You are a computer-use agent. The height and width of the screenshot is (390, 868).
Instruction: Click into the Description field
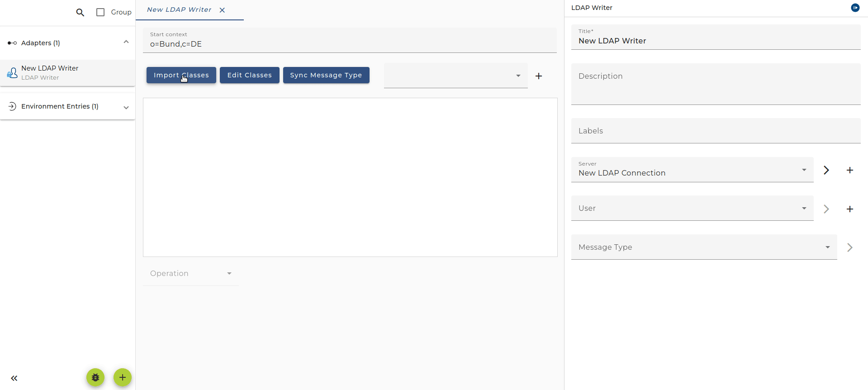pyautogui.click(x=716, y=84)
